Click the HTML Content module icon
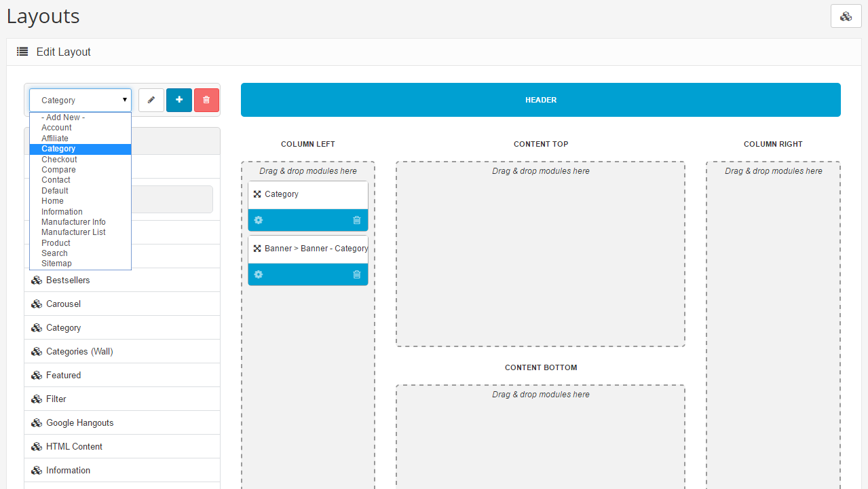Viewport: 868px width, 489px height. pos(37,446)
